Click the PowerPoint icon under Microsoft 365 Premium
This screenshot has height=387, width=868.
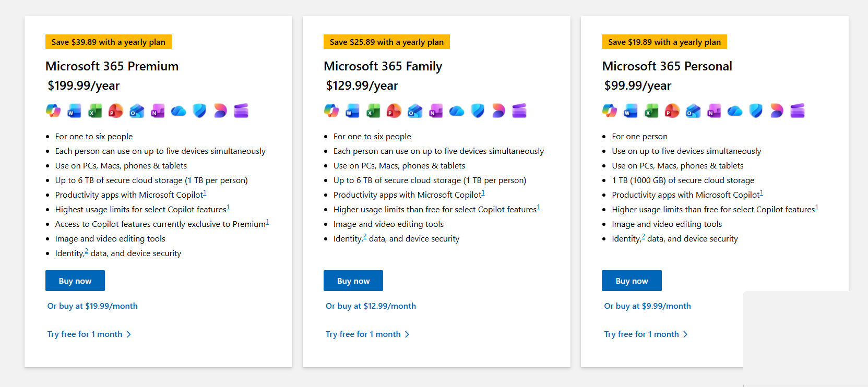(116, 111)
